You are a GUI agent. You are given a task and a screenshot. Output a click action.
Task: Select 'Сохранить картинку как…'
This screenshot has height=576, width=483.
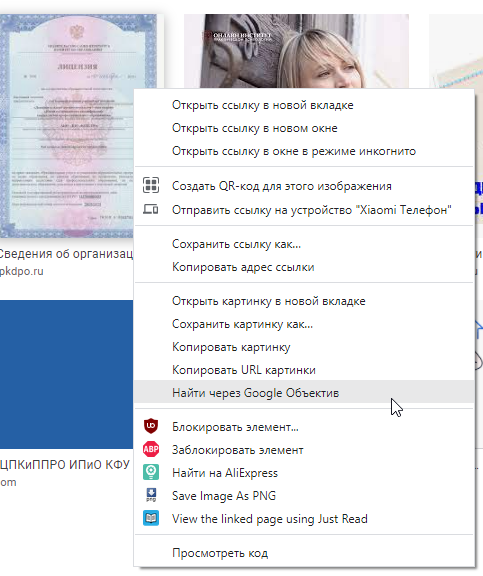pyautogui.click(x=305, y=324)
